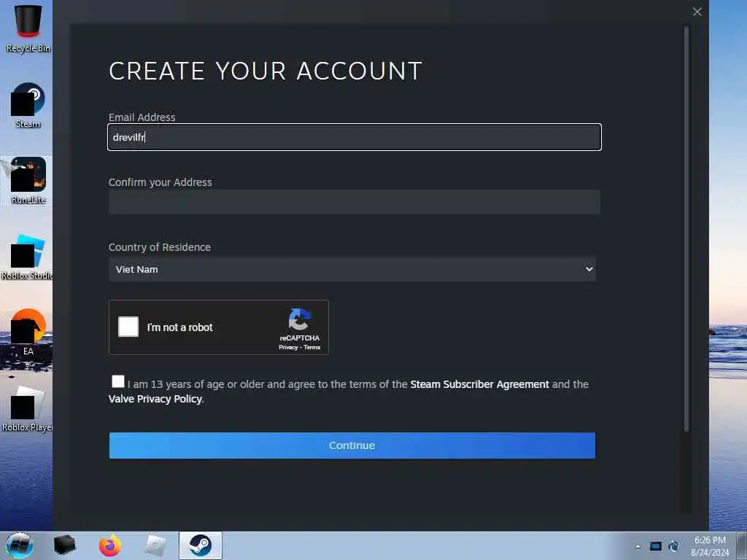Open the Valve Privacy Policy link
747x560 pixels.
tap(155, 399)
